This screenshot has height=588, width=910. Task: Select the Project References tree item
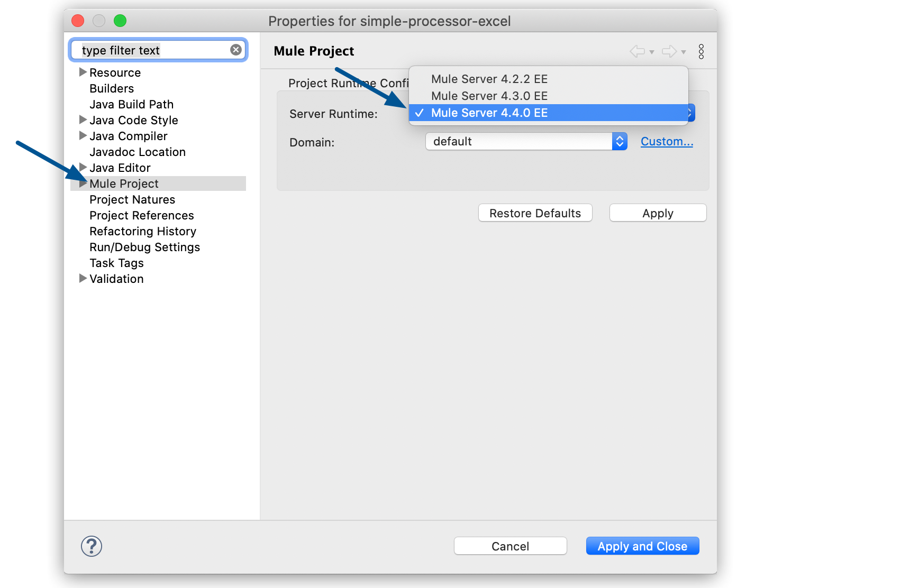point(141,215)
